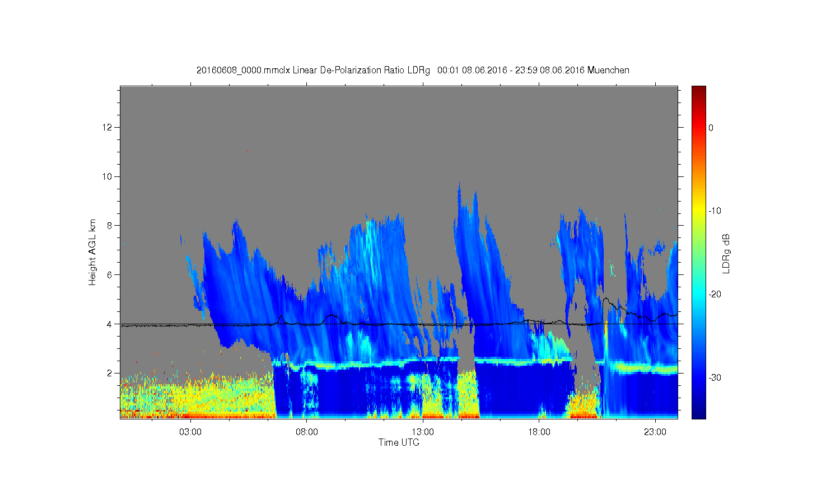Click the 13:00 time tick label
This screenshot has width=840, height=504.
click(423, 432)
